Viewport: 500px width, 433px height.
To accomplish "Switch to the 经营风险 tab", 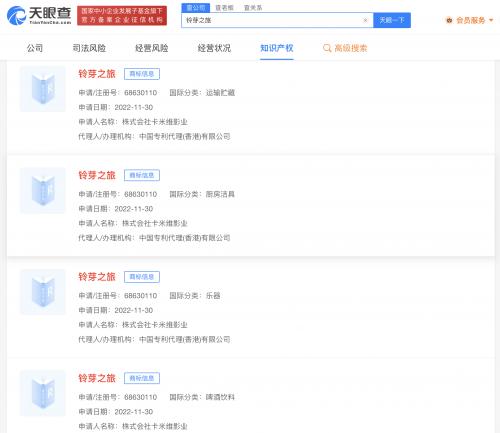I will point(152,48).
